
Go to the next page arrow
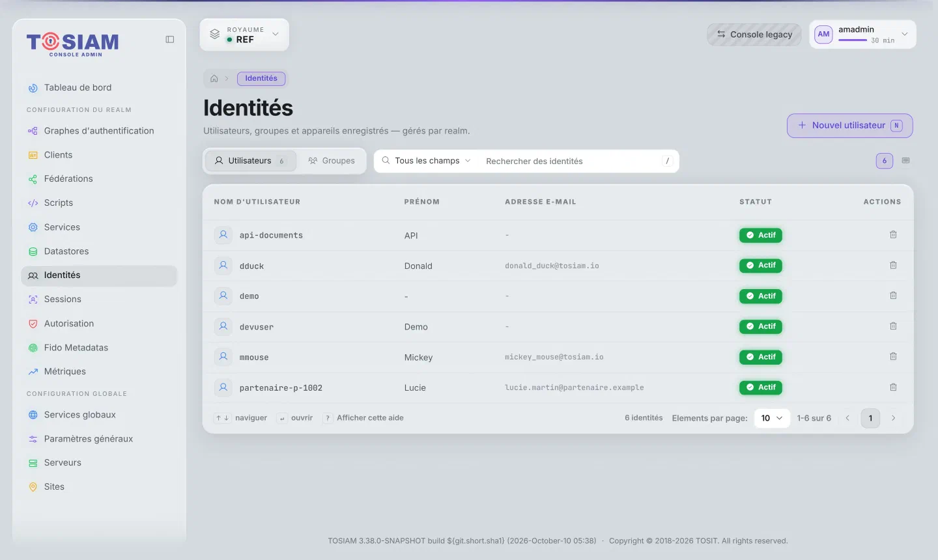click(893, 418)
